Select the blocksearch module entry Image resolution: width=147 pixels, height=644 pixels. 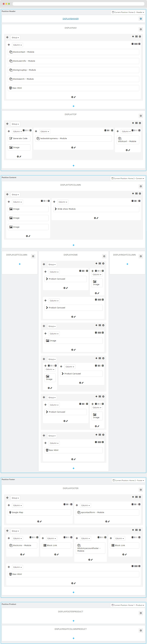tap(73, 79)
